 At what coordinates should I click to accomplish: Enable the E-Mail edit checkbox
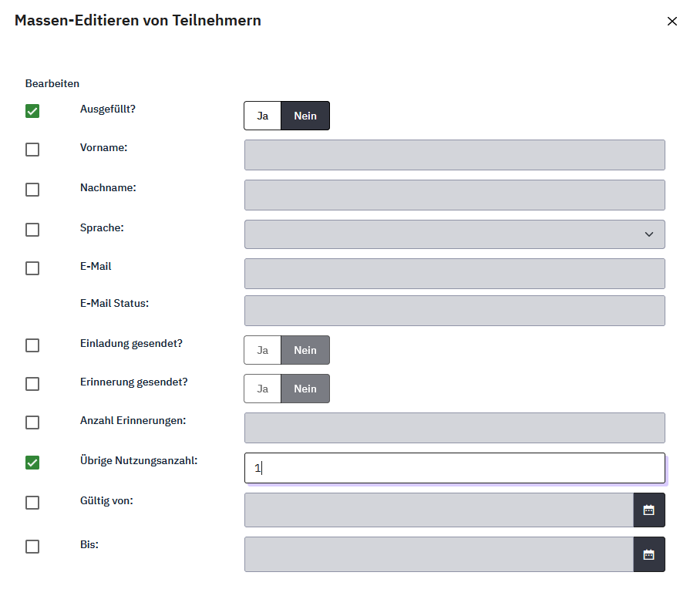[32, 268]
